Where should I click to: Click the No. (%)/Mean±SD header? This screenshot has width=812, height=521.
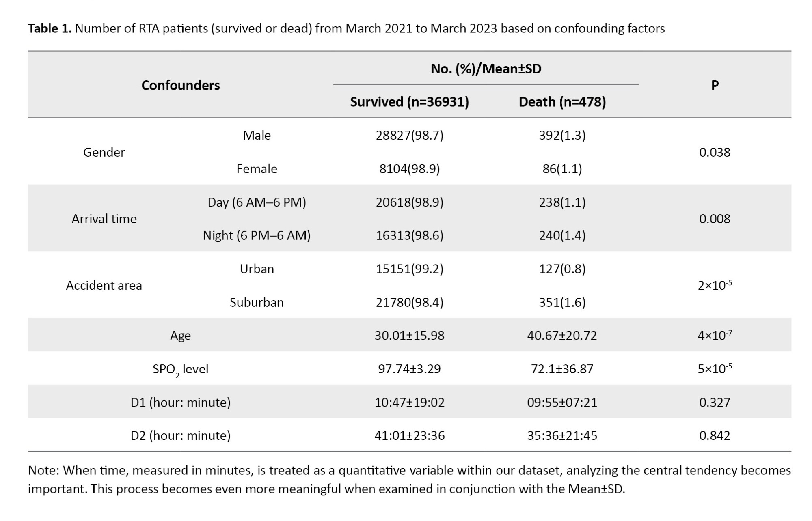[486, 69]
